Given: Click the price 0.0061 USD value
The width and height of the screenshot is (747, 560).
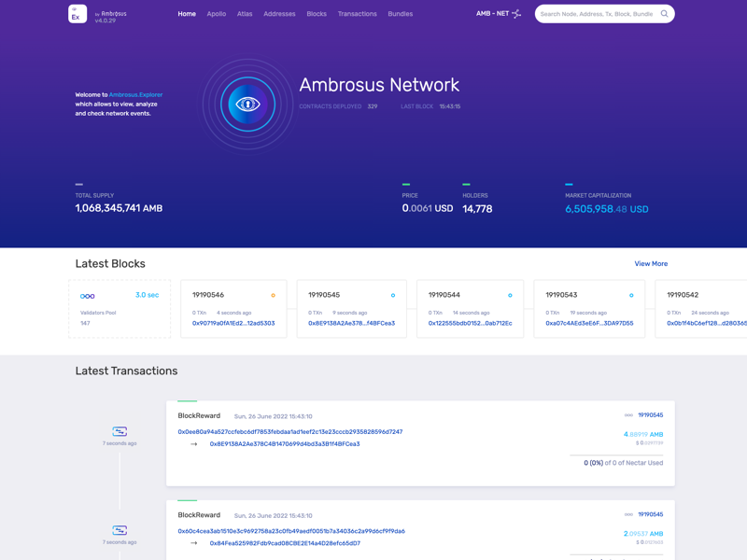Looking at the screenshot, I should pos(428,208).
